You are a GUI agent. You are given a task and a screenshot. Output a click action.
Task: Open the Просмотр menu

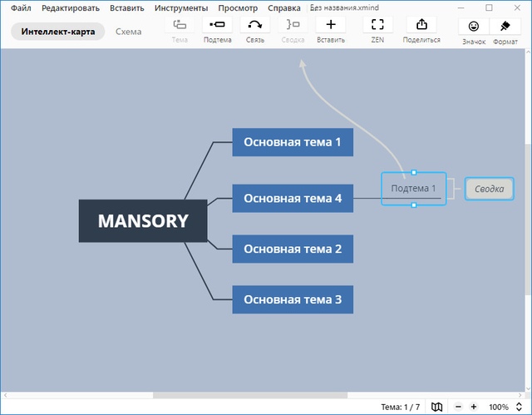point(238,7)
